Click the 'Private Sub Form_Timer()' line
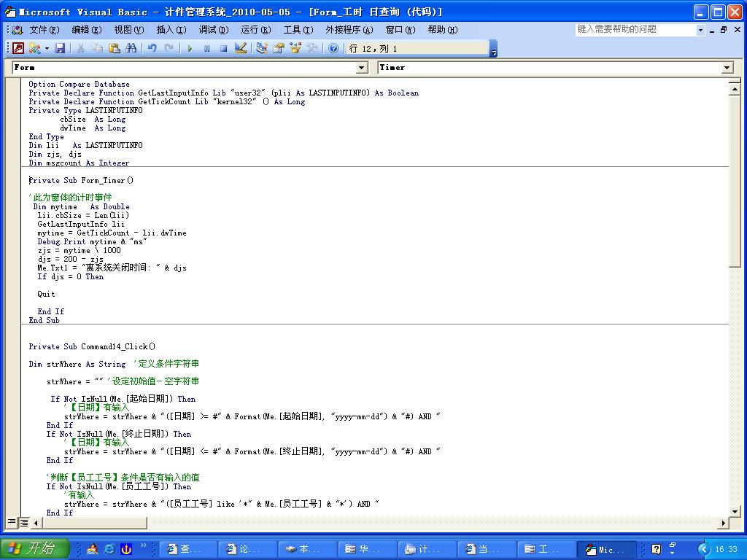Viewport: 747px width, 560px height. [x=81, y=181]
